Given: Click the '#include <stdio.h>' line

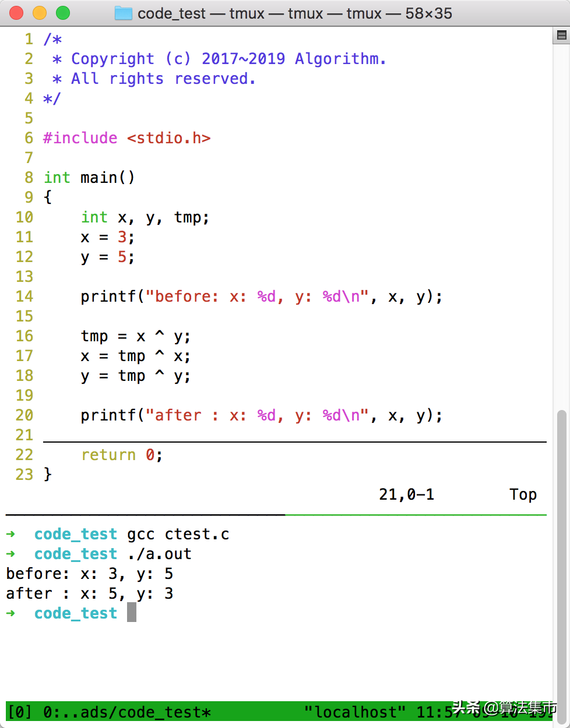Looking at the screenshot, I should [x=127, y=139].
